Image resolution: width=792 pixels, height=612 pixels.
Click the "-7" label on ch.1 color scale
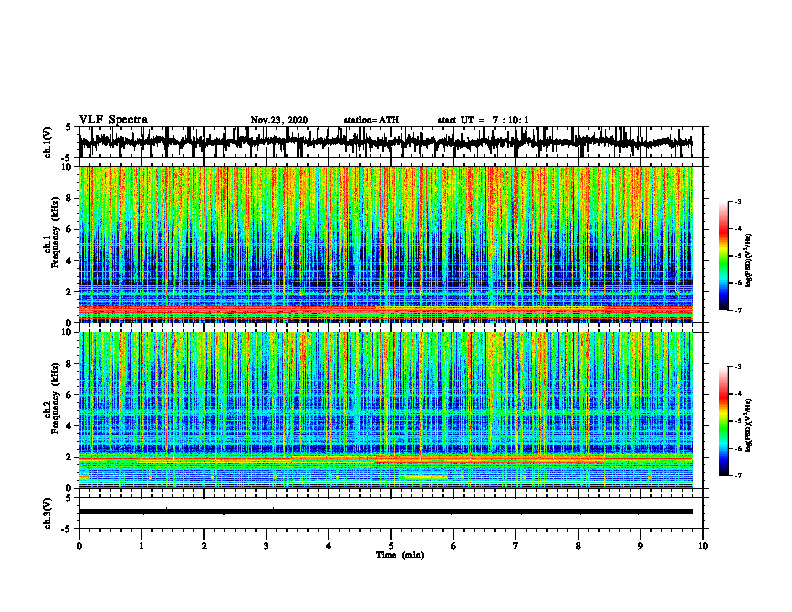click(x=738, y=310)
